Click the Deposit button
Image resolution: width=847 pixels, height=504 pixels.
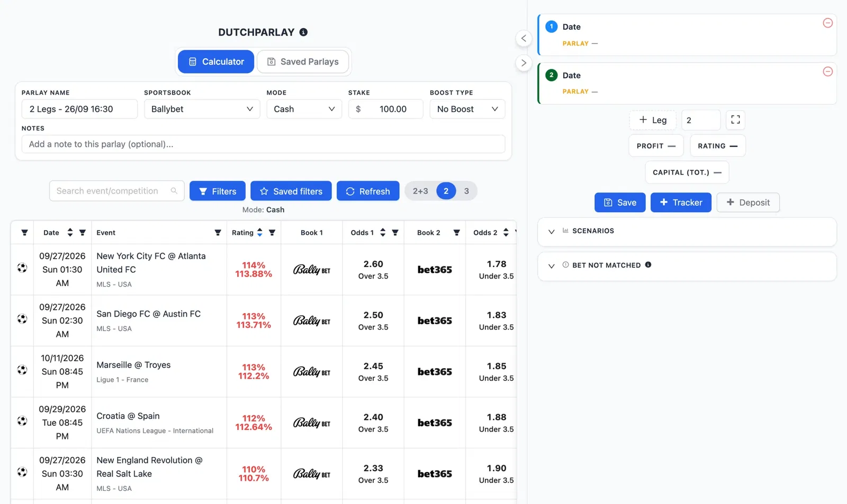coord(748,203)
